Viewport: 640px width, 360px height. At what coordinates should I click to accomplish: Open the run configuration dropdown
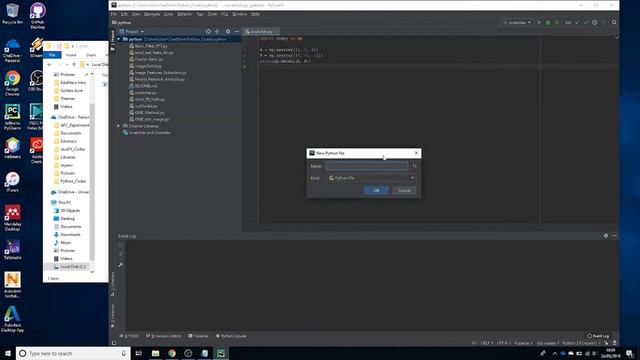point(516,22)
